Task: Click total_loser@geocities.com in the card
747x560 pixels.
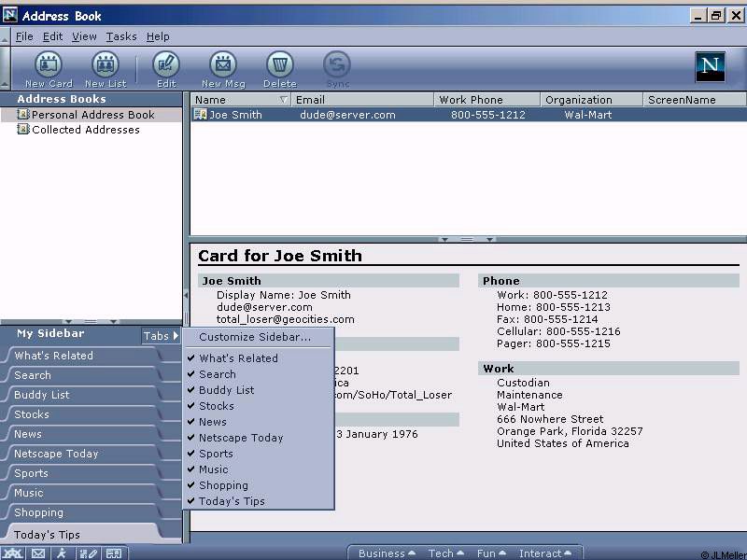Action: tap(286, 319)
